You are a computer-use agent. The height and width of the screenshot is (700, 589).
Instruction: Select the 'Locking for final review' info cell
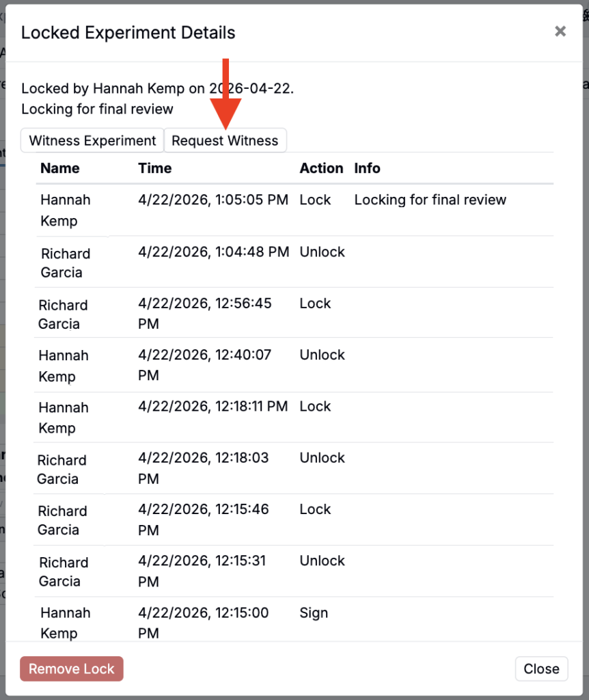(430, 200)
